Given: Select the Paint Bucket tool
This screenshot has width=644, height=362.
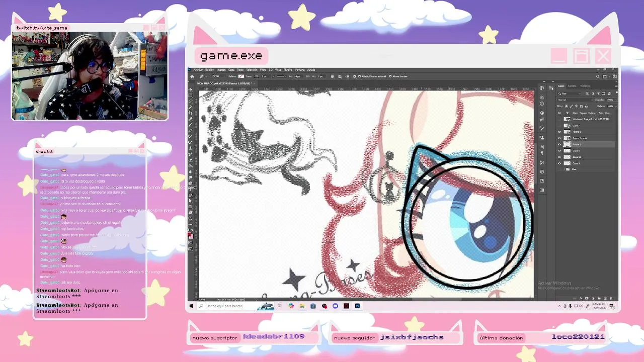Looking at the screenshot, I should [190, 166].
